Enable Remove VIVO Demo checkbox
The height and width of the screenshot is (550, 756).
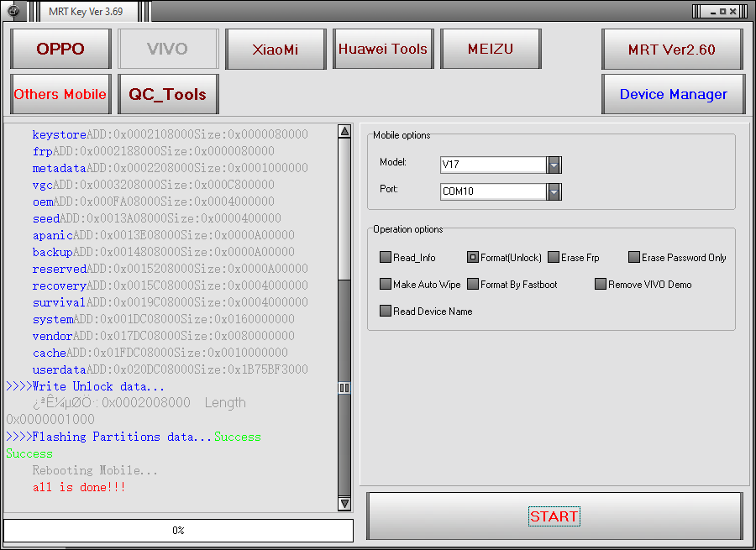tap(601, 284)
